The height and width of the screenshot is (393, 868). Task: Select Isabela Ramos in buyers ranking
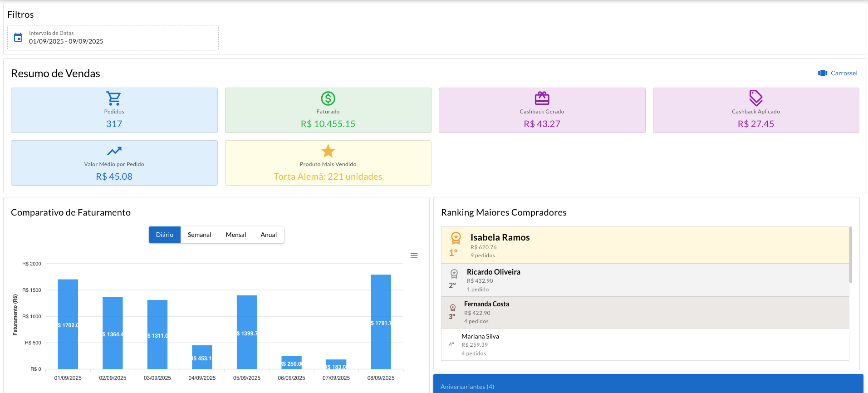(x=500, y=237)
